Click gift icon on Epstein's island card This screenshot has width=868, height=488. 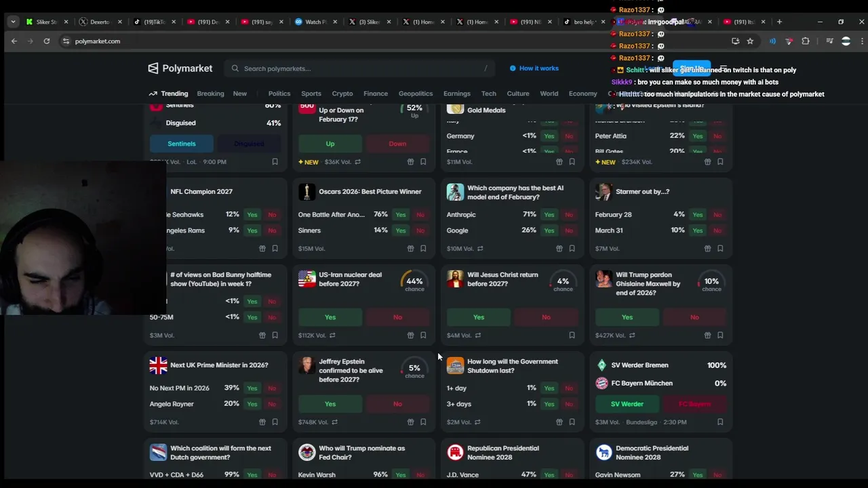tap(707, 162)
